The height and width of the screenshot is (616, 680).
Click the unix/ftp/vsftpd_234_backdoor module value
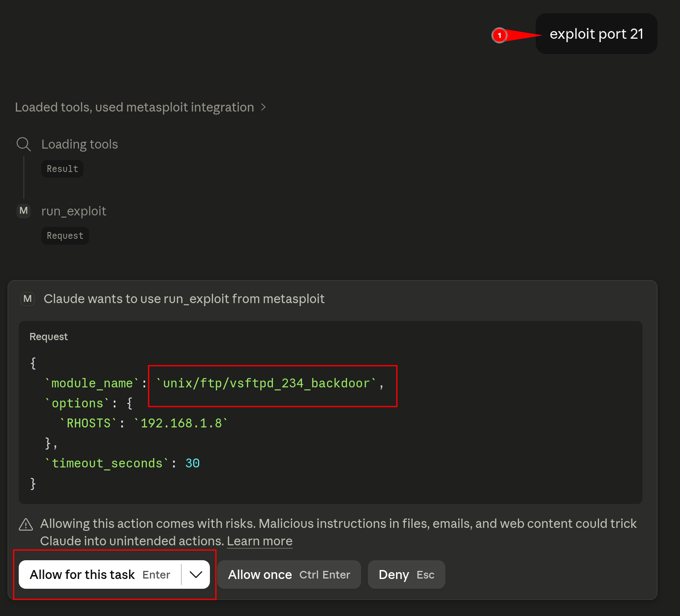point(267,384)
